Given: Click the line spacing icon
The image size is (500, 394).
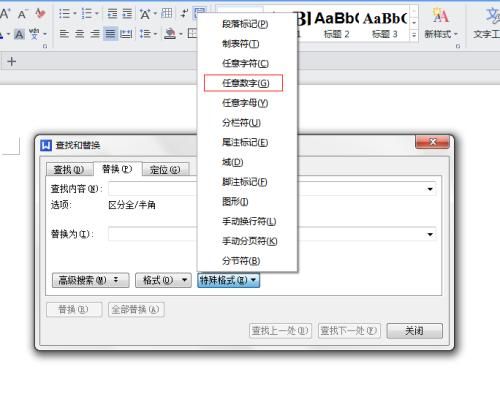Looking at the screenshot, I should point(145,34).
